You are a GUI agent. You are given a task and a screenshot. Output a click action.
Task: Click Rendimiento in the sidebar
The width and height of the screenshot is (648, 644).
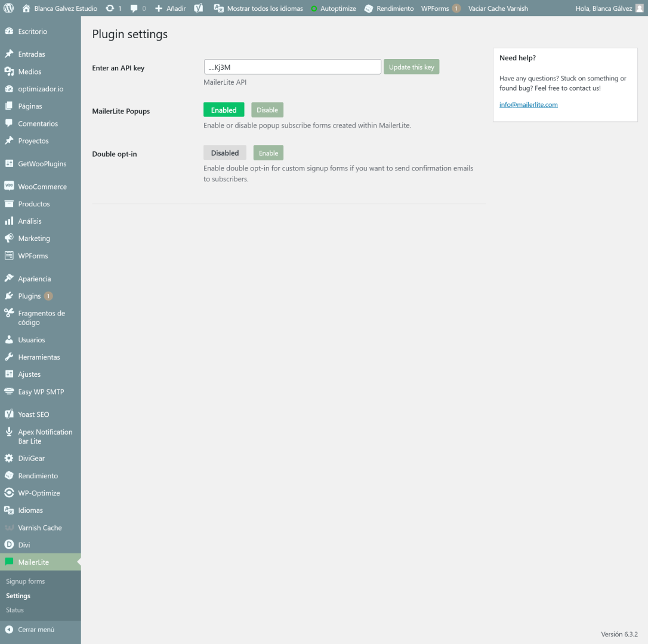[x=41, y=475]
